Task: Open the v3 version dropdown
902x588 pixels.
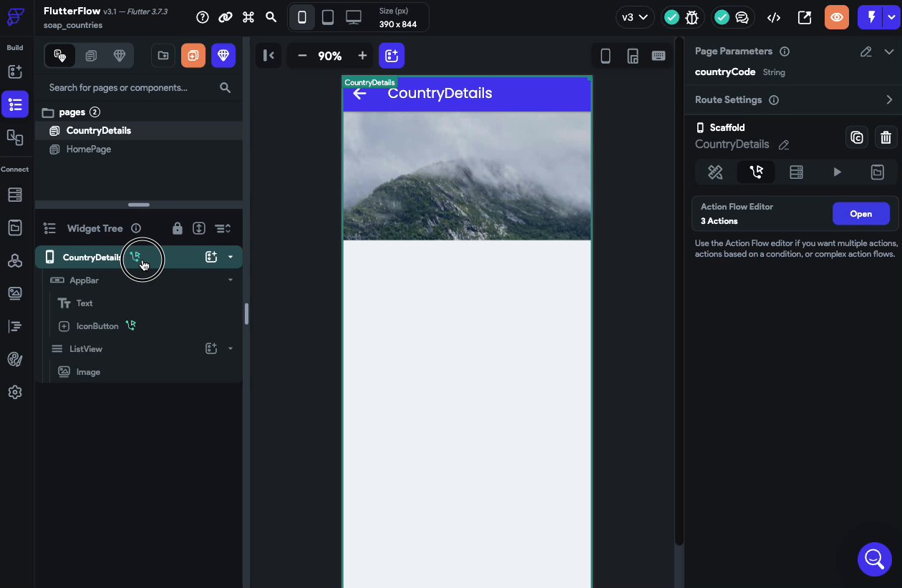Action: pyautogui.click(x=634, y=17)
